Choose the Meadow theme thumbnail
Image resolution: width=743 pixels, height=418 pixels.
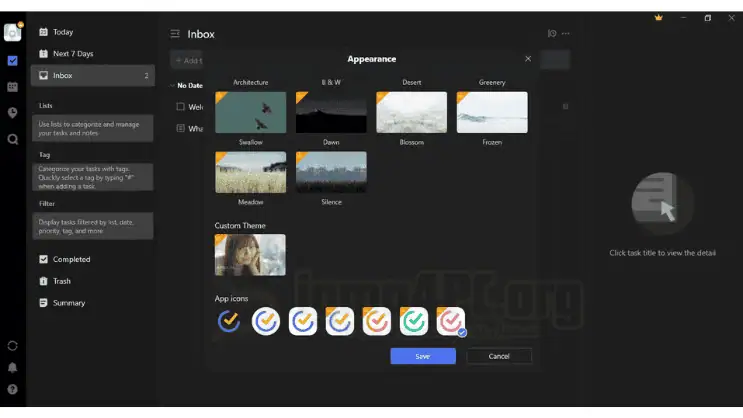(x=251, y=172)
